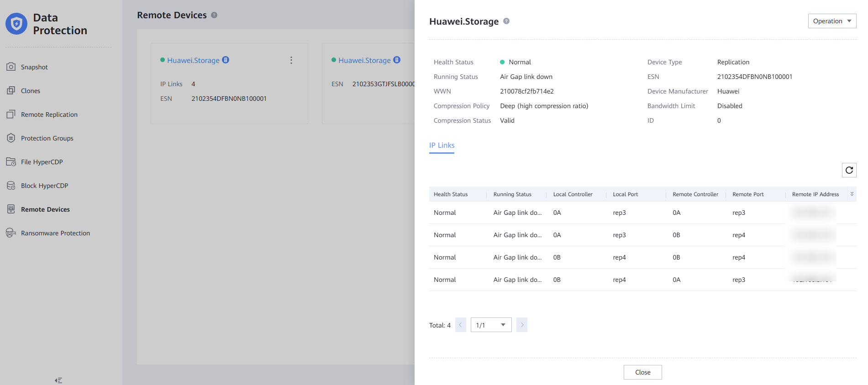This screenshot has width=868, height=385.
Task: Go to previous page of IP links
Action: point(460,325)
